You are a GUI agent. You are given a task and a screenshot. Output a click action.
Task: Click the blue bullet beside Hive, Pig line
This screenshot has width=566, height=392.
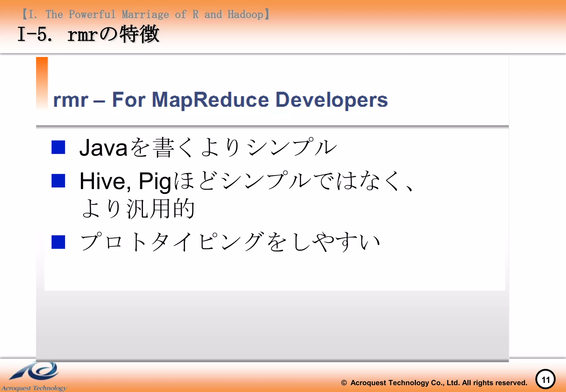pyautogui.click(x=58, y=181)
